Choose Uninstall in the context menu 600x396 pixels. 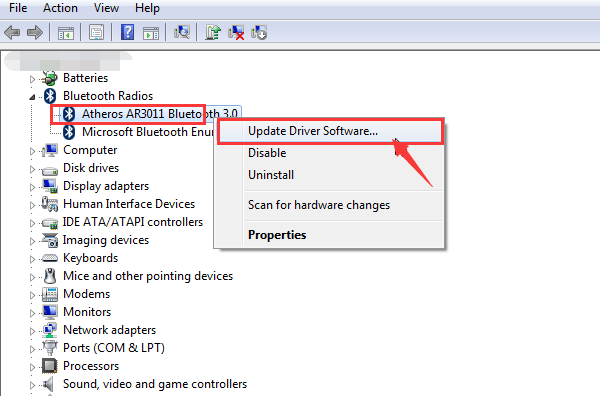click(331, 175)
